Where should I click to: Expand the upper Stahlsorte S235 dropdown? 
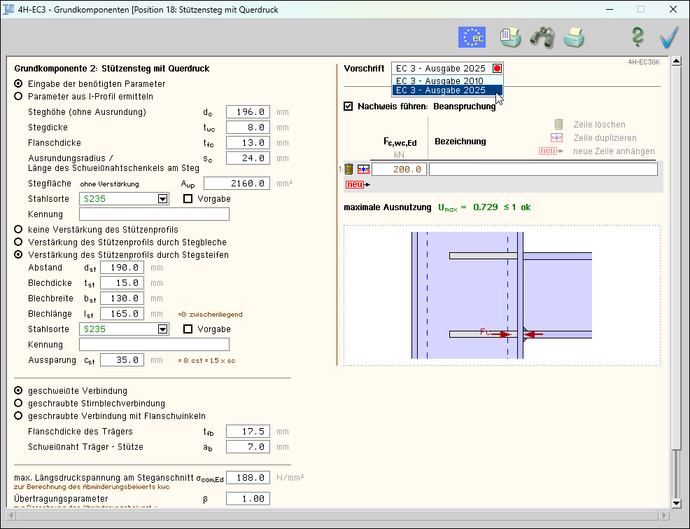coord(161,199)
